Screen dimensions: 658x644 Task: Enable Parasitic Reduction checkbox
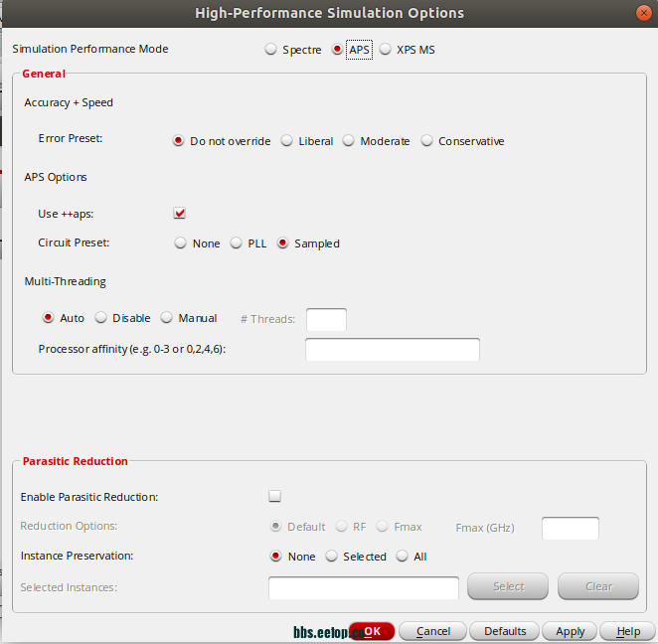tap(275, 496)
